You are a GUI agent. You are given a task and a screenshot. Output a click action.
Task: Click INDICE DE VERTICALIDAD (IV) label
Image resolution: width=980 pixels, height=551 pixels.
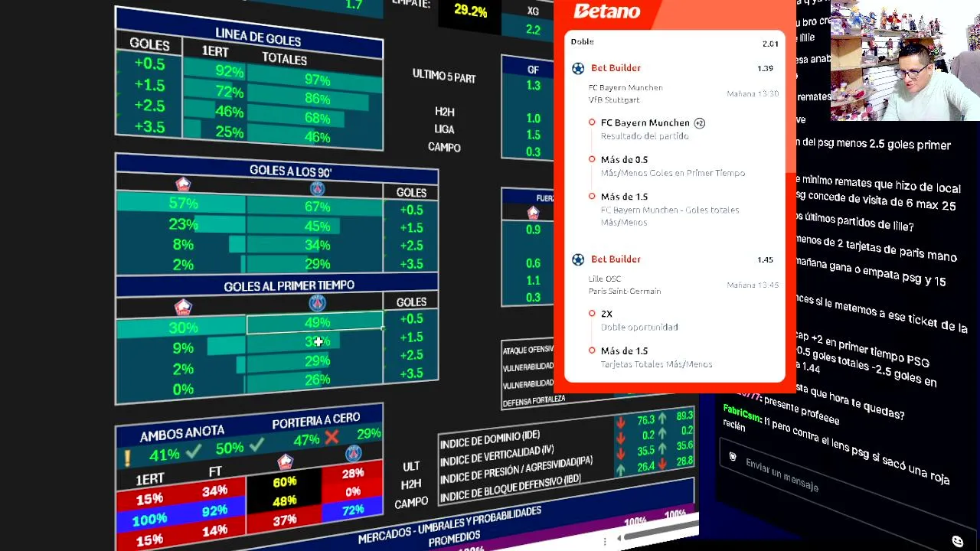(497, 454)
